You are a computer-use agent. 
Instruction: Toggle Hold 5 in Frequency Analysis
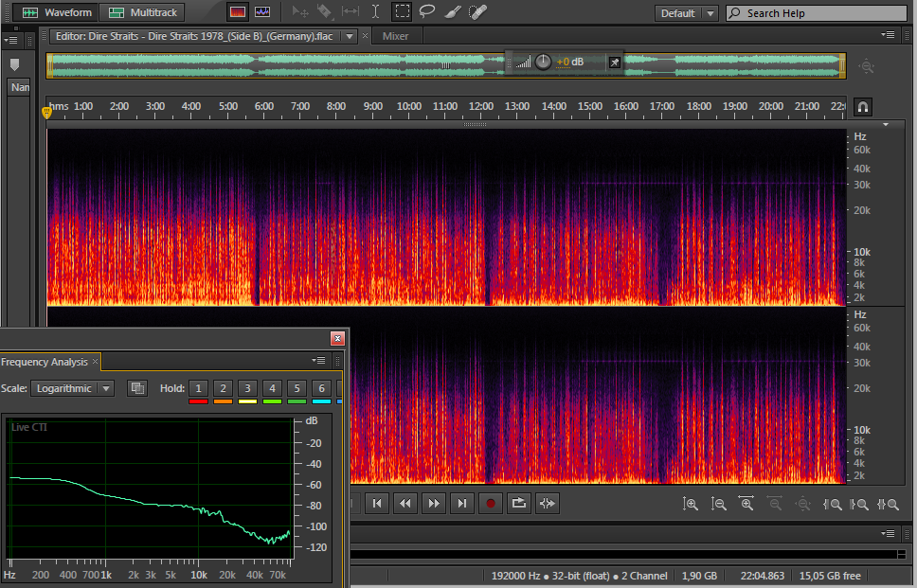coord(297,388)
